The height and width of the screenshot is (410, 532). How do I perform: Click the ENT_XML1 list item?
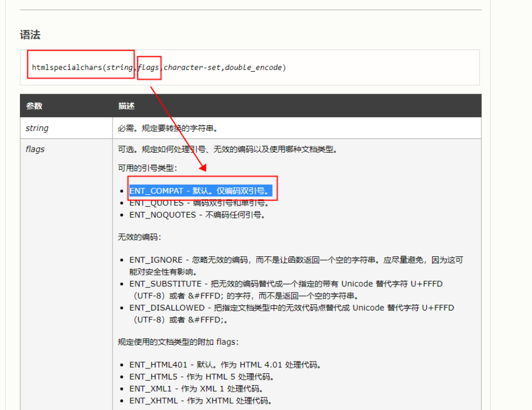coord(196,389)
